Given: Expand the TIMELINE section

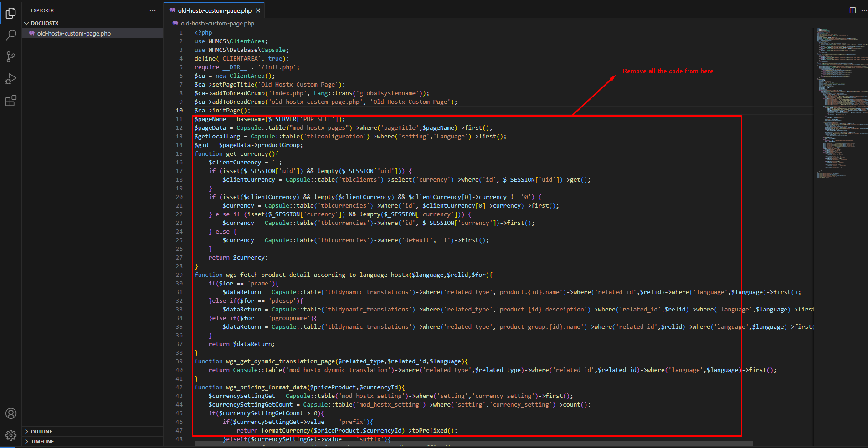Looking at the screenshot, I should pyautogui.click(x=42, y=442).
